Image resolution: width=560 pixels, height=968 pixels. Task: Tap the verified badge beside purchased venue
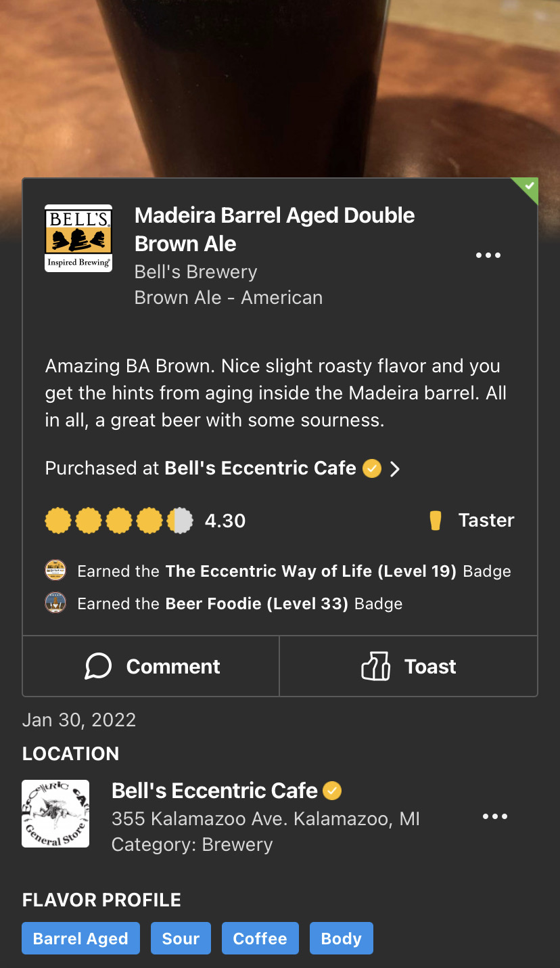tap(372, 468)
